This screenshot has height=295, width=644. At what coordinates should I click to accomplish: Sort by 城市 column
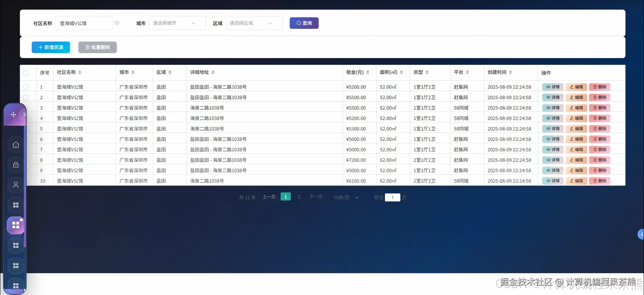[133, 72]
